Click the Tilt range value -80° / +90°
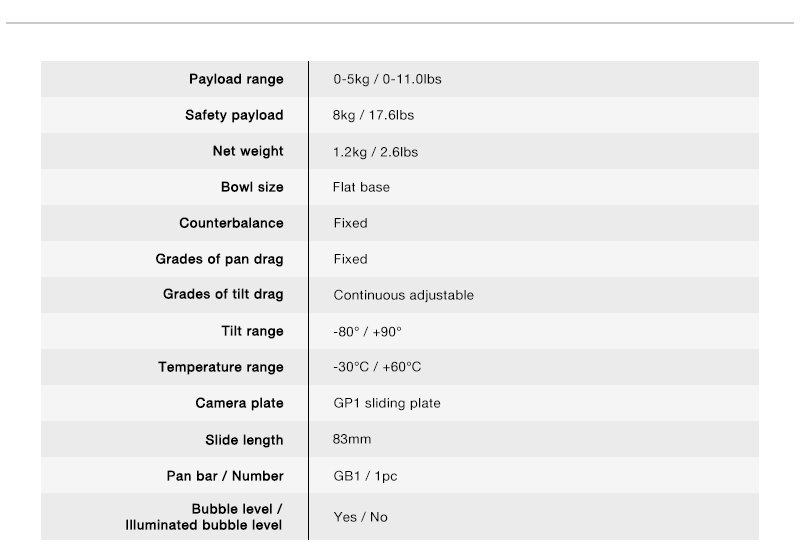 (367, 332)
